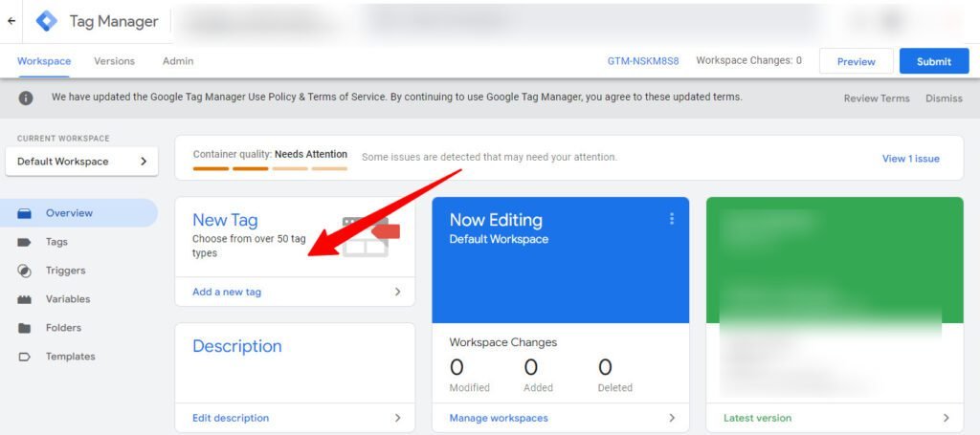Click the New Tag illustration icon
Screen dimensions: 980x435
pyautogui.click(x=371, y=236)
